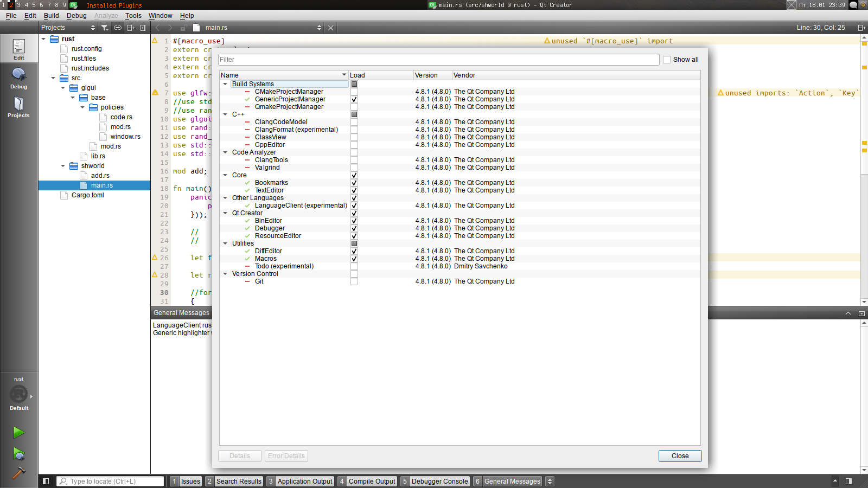Click the Line 30, Col 25 indicator

click(821, 28)
